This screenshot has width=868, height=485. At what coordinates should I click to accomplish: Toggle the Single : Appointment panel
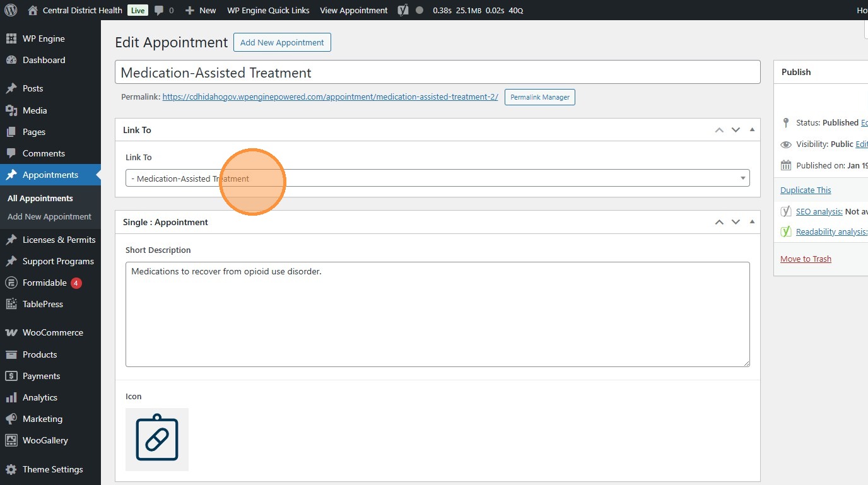point(752,222)
